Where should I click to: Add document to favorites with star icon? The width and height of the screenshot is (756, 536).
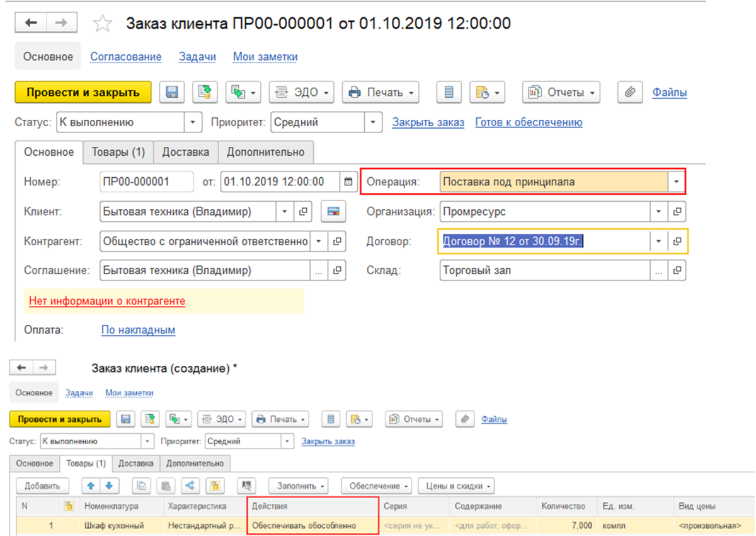102,24
